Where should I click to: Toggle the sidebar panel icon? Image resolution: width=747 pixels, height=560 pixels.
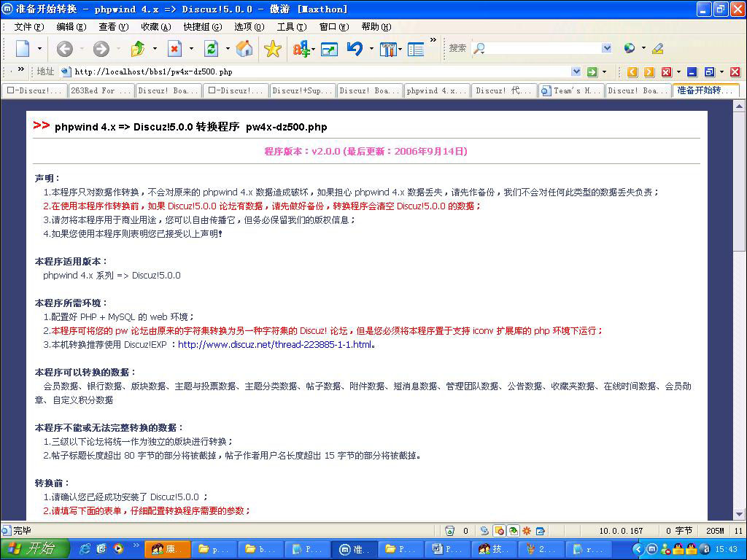click(x=416, y=49)
